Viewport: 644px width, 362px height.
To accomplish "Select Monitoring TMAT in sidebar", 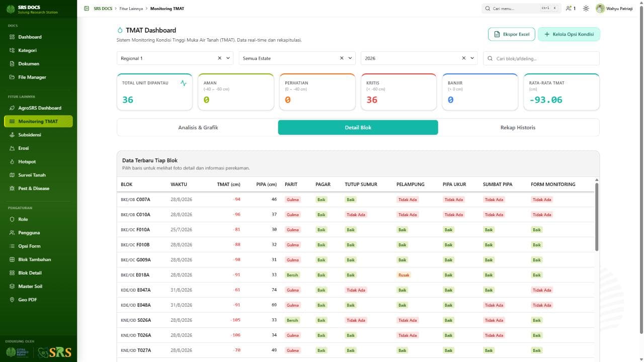I will click(38, 121).
